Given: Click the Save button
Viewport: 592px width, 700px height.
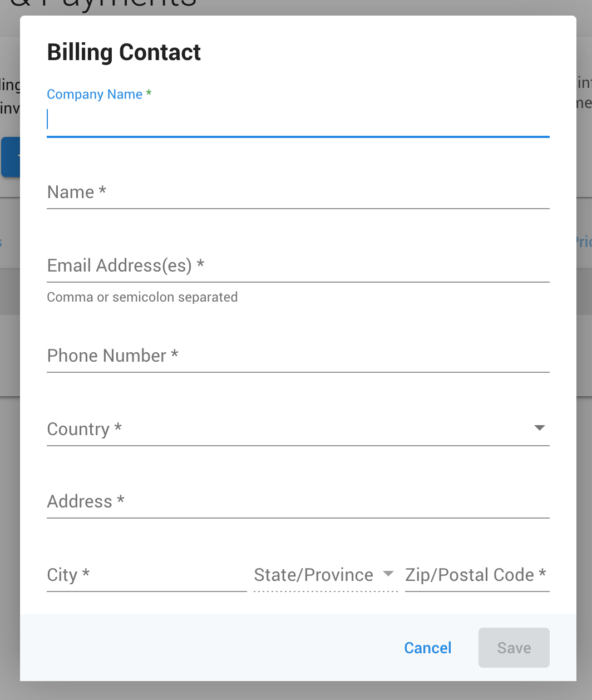Looking at the screenshot, I should pyautogui.click(x=514, y=648).
